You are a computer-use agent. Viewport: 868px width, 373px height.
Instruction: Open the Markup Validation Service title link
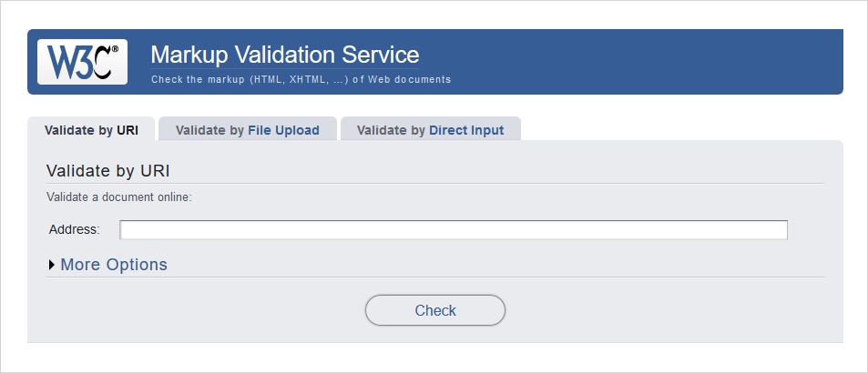(284, 53)
